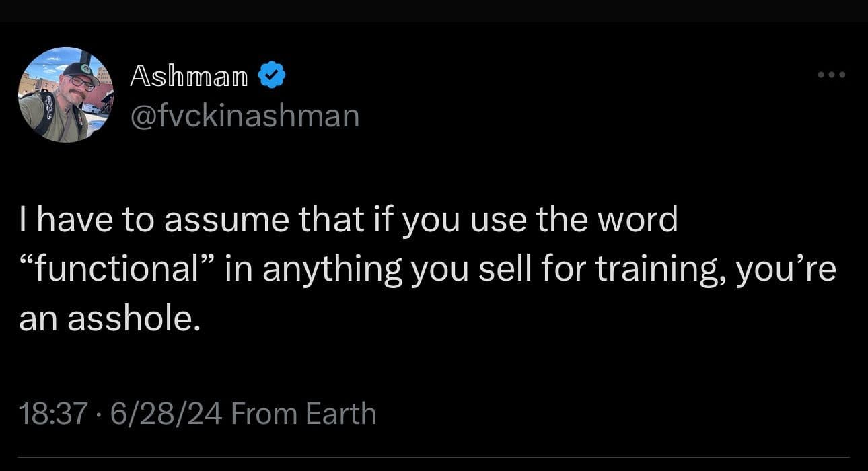
Task: Click the divider line below the timestamp
Action: [x=434, y=457]
